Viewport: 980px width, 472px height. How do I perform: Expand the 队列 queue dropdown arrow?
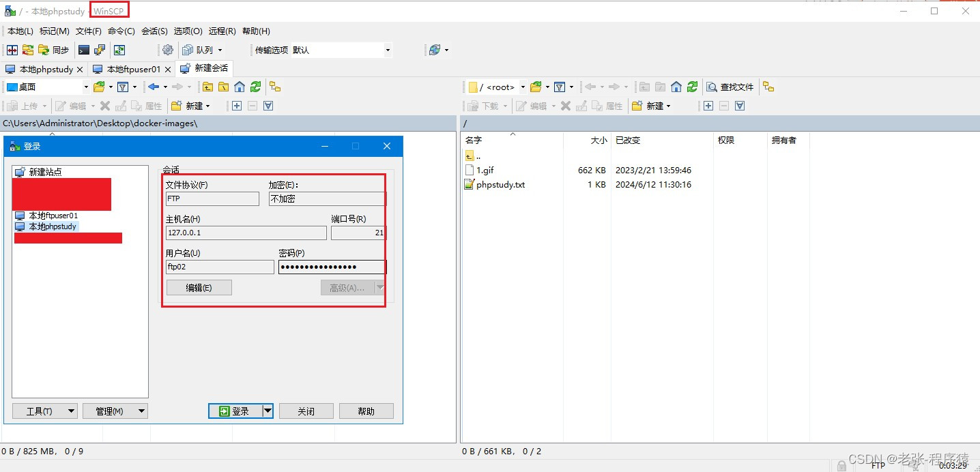(x=220, y=50)
